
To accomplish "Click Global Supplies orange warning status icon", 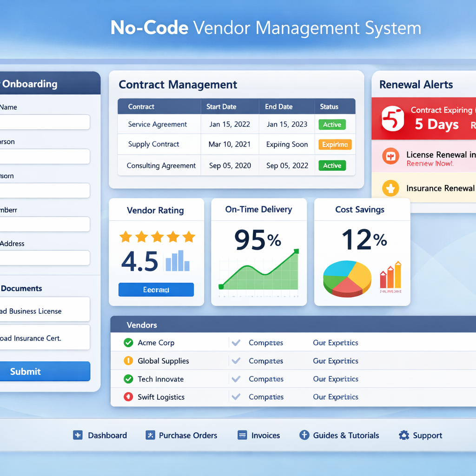I will [128, 361].
